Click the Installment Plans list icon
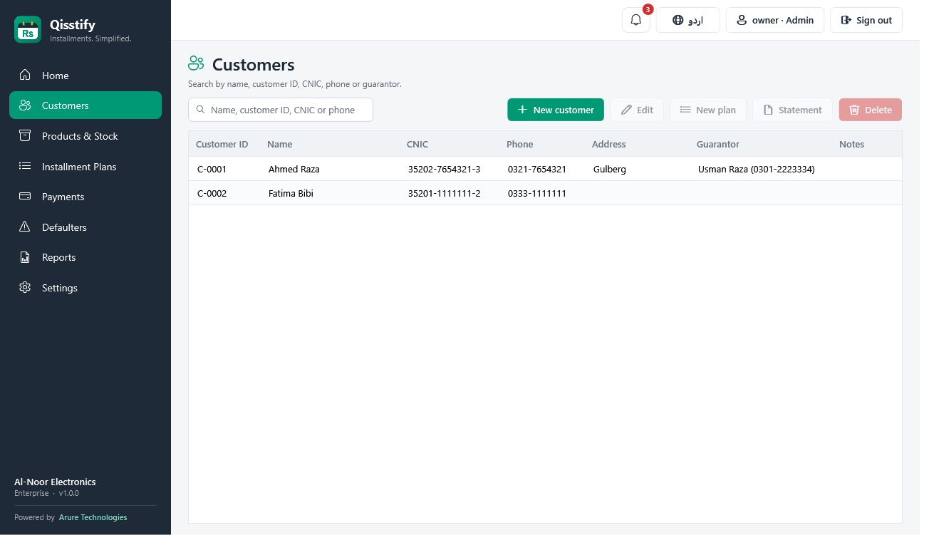The width and height of the screenshot is (929, 560). (x=25, y=166)
